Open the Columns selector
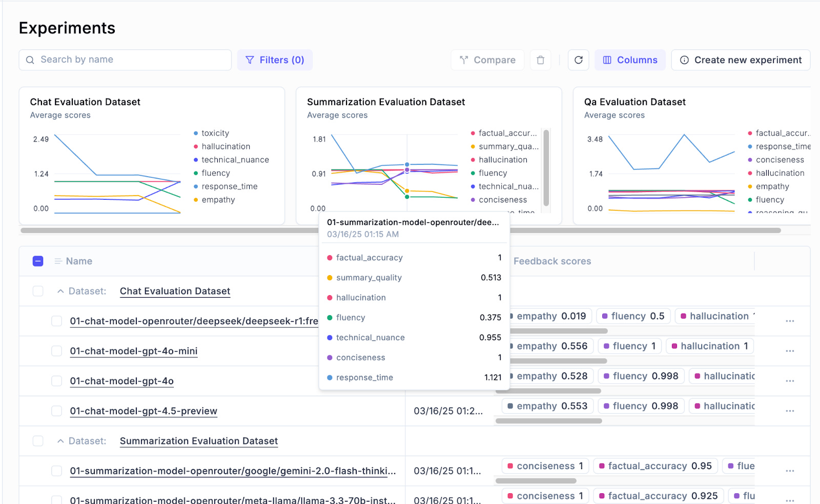 coord(630,60)
